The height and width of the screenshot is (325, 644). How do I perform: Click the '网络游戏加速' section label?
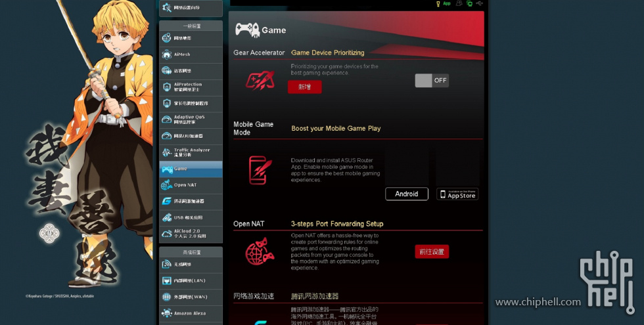point(254,296)
